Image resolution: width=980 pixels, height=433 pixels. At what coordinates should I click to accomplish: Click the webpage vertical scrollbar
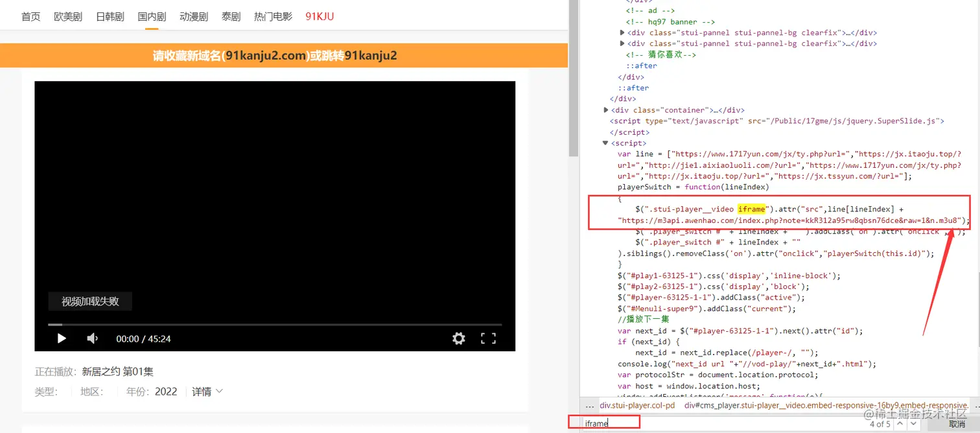click(574, 78)
